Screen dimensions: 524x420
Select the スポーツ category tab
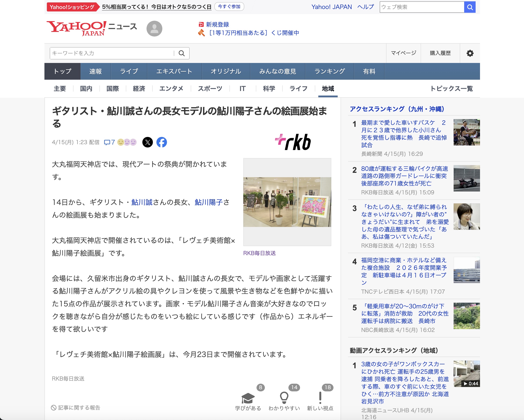(210, 88)
